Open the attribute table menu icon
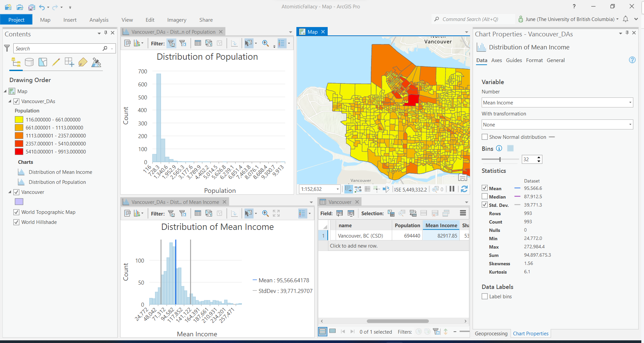This screenshot has width=644, height=343. tap(463, 213)
